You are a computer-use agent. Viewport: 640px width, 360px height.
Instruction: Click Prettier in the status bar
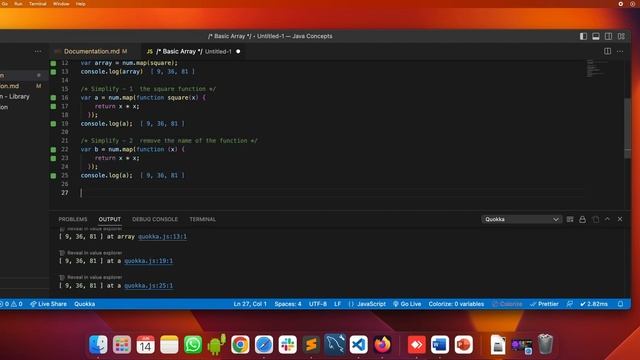pyautogui.click(x=544, y=304)
